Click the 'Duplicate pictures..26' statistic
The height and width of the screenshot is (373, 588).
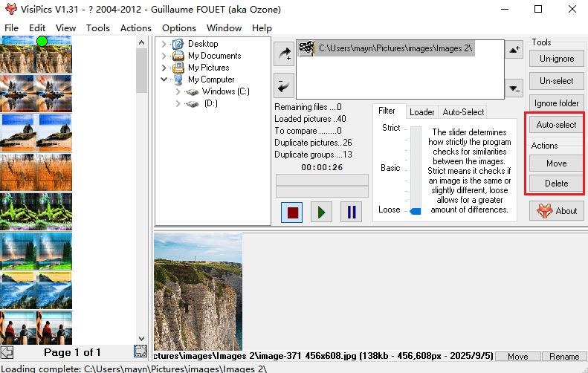(x=313, y=143)
